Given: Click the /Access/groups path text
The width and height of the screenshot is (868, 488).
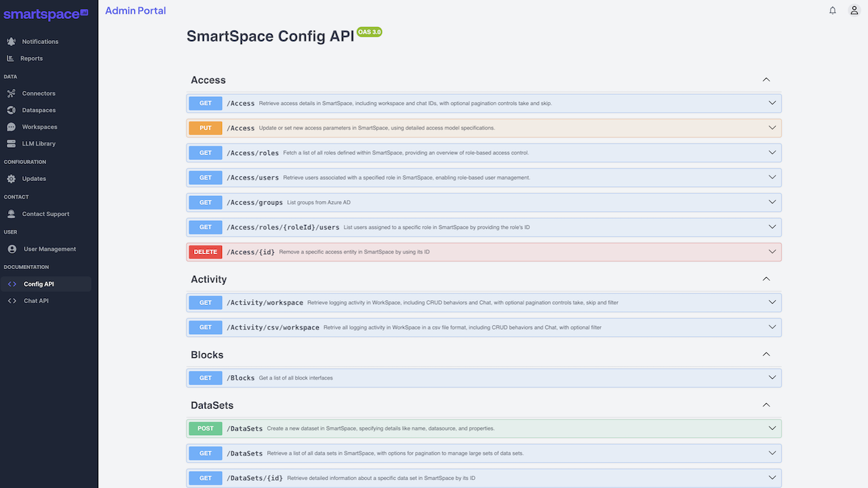Looking at the screenshot, I should click(255, 203).
